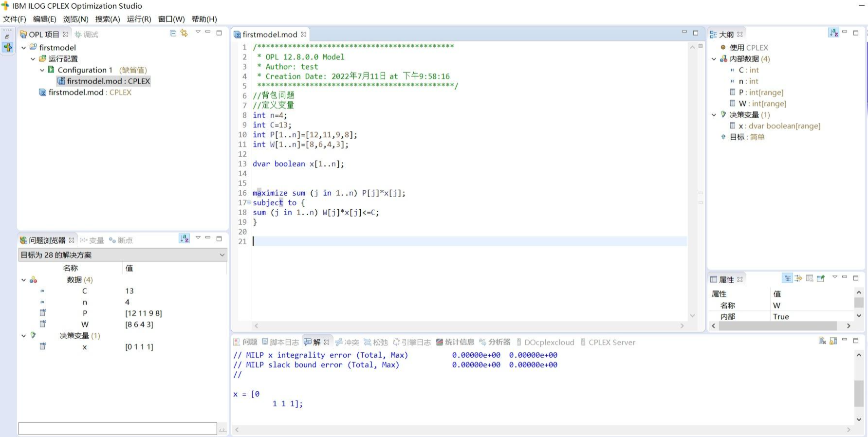Switch to the 问题 tab
This screenshot has width=868, height=437.
(x=245, y=342)
